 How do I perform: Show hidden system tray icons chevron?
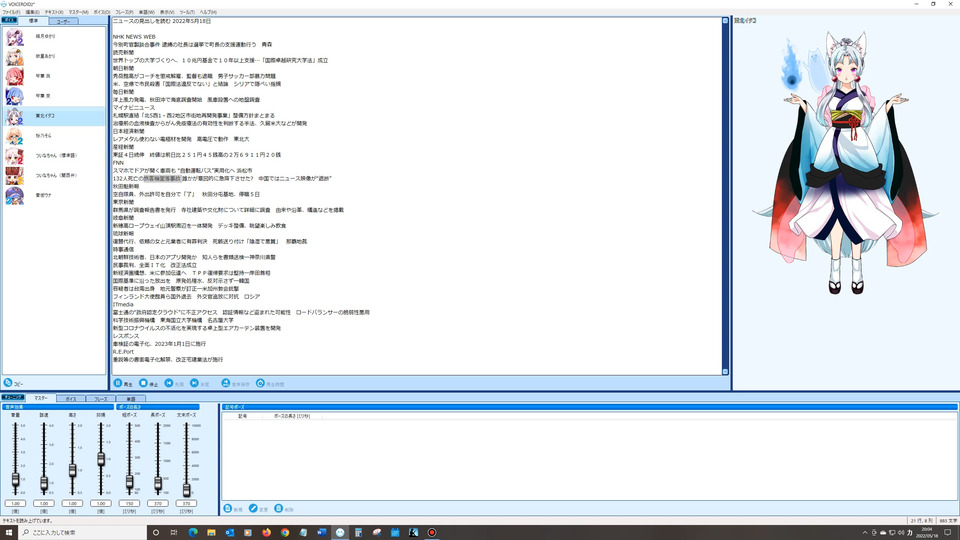[x=864, y=533]
